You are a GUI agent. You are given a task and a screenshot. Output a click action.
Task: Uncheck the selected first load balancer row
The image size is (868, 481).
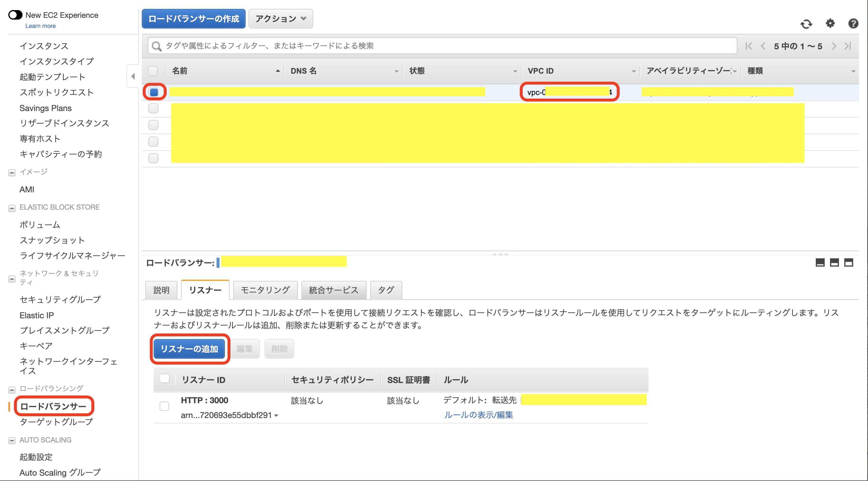tap(154, 92)
